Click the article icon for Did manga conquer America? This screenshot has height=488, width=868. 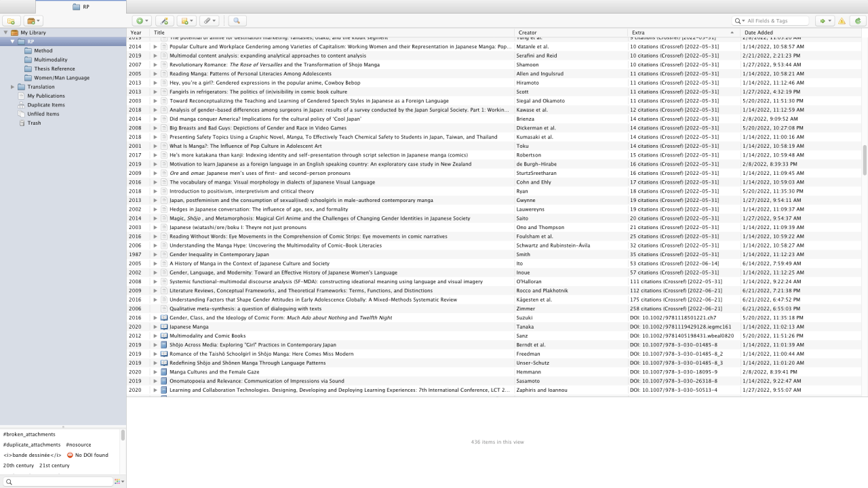tap(164, 119)
